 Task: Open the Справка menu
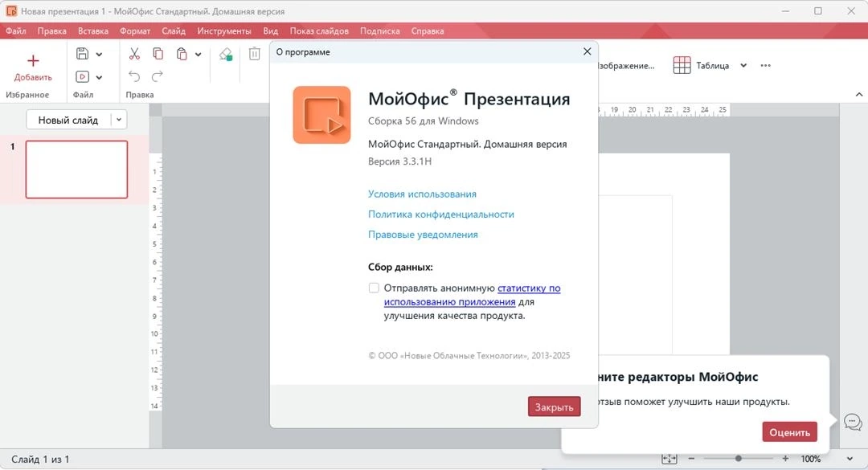tap(428, 31)
